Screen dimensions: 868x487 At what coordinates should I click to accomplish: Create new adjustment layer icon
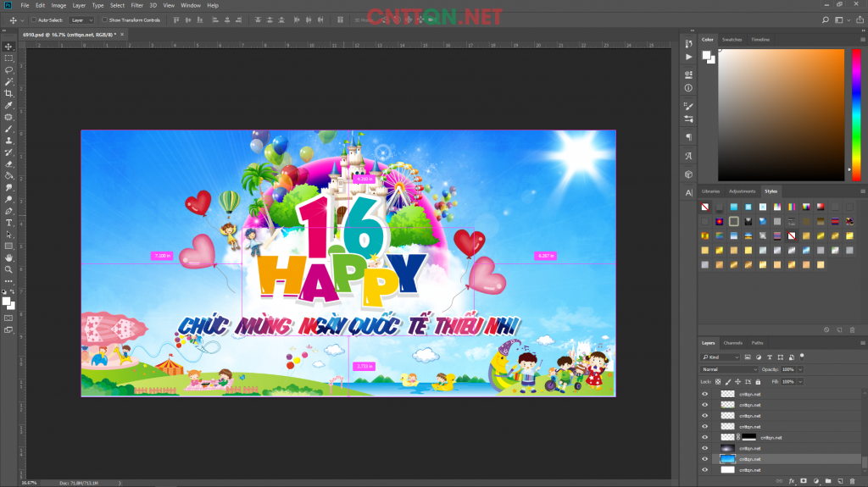pos(816,481)
